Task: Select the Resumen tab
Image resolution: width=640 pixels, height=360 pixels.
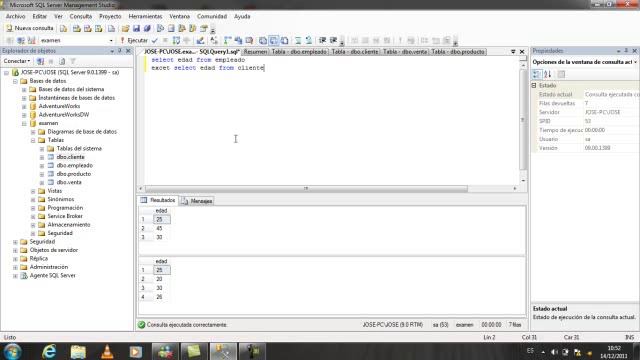Action: pos(255,52)
